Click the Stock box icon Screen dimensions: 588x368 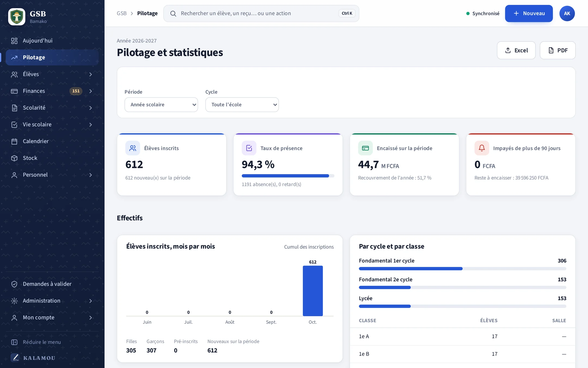pos(14,158)
